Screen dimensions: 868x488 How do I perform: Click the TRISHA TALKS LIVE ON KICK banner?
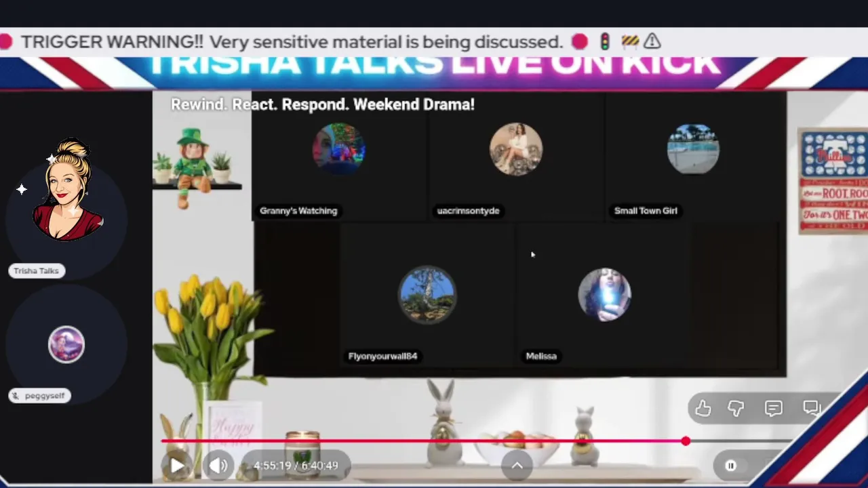coord(434,64)
